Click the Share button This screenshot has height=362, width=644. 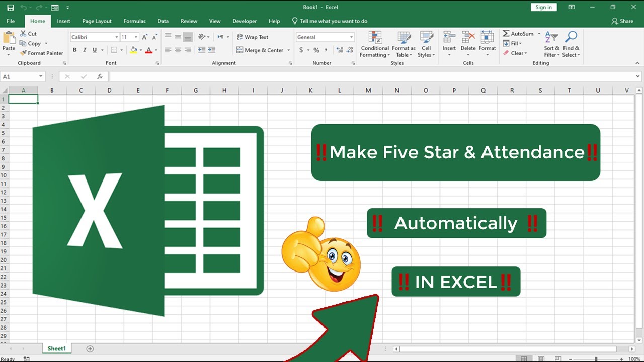coord(622,21)
